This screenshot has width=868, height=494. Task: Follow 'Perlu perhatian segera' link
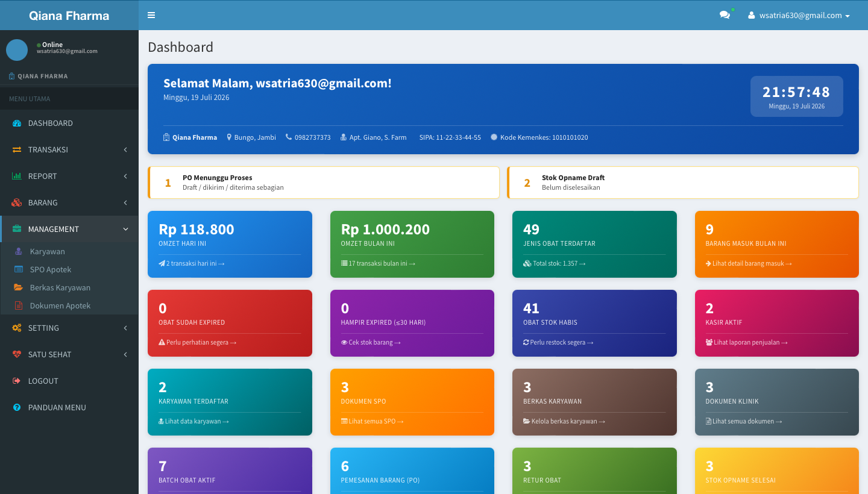tap(198, 342)
